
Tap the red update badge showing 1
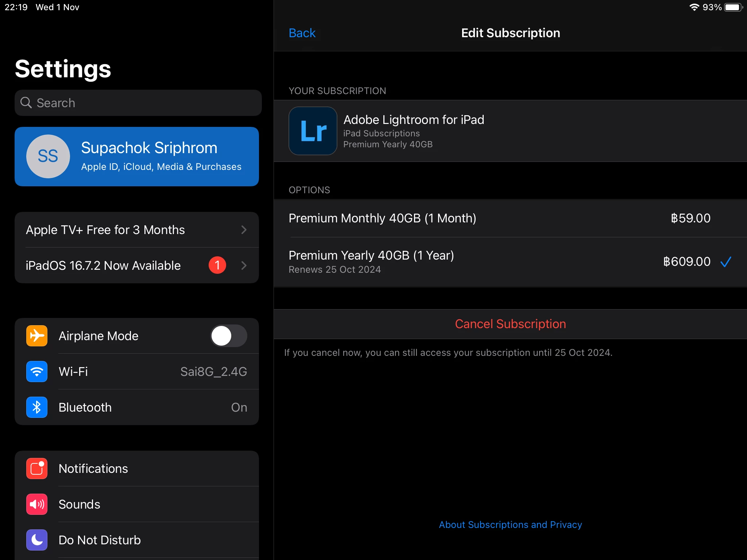pyautogui.click(x=217, y=265)
